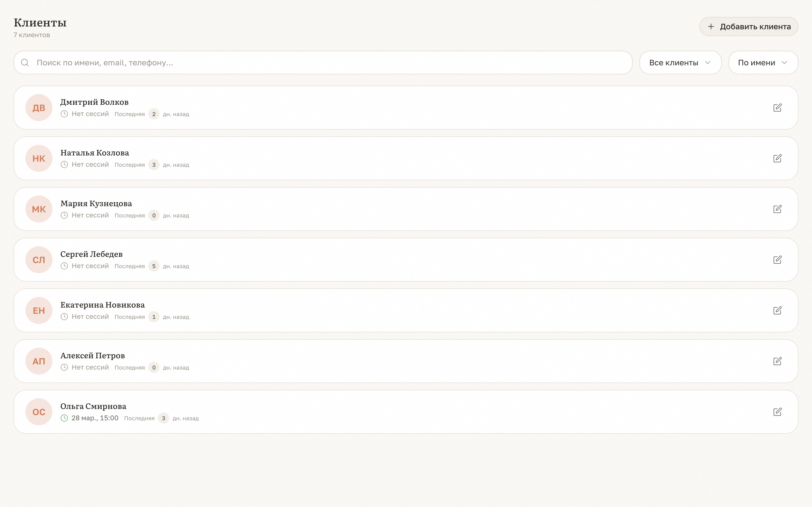Open the По имени sort dropdown

(763, 63)
